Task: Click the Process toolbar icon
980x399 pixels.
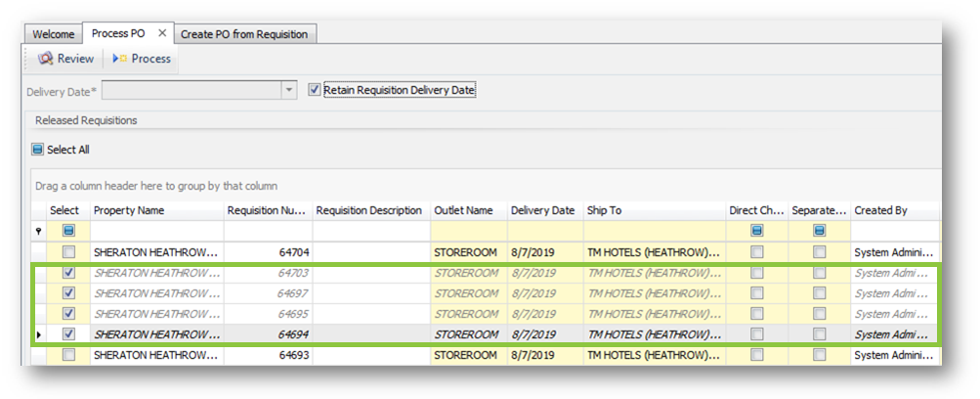Action: click(x=118, y=59)
